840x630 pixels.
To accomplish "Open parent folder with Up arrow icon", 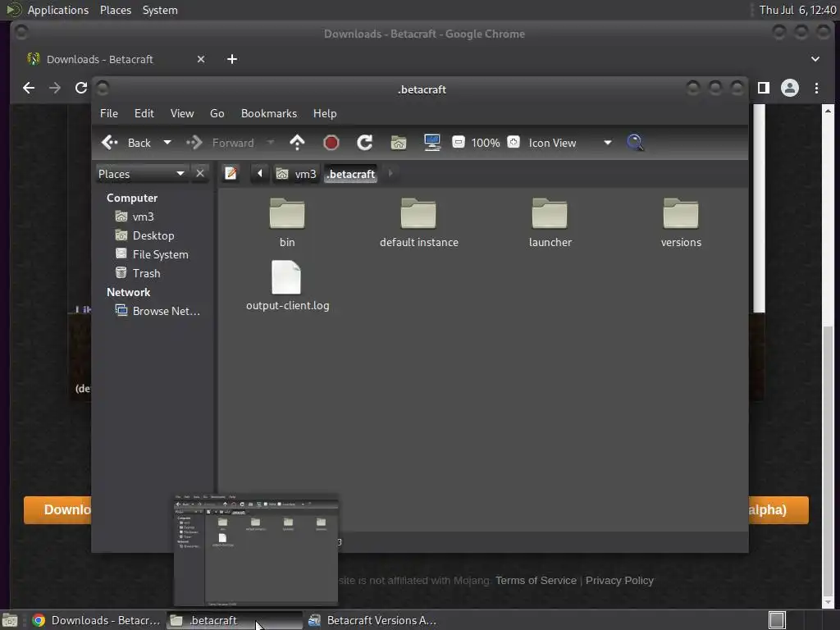I will point(297,143).
